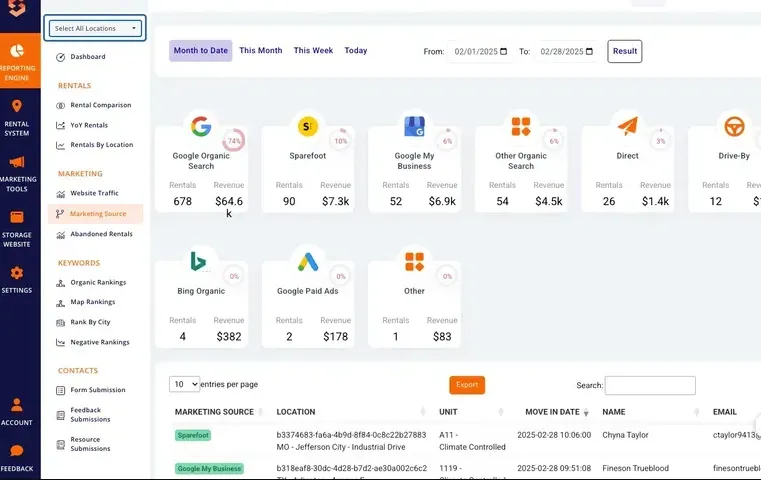Click the orange Export button
The image size is (761, 480).
pyautogui.click(x=467, y=385)
